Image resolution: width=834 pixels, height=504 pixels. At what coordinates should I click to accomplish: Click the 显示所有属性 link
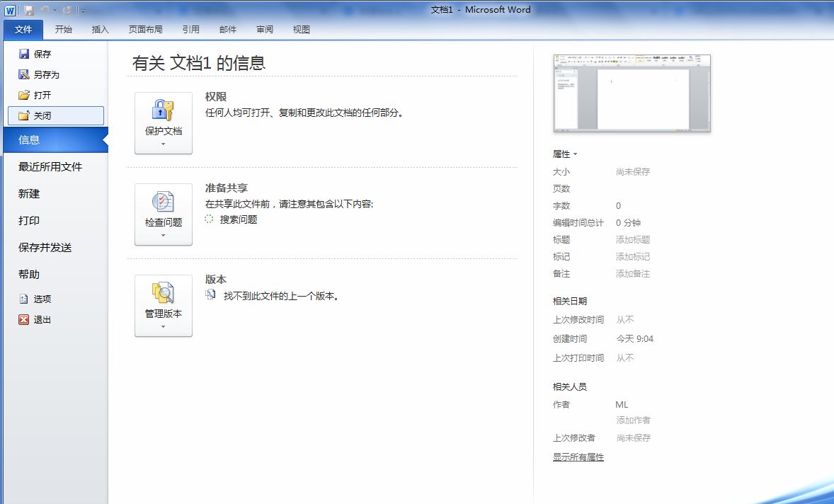pyautogui.click(x=578, y=457)
